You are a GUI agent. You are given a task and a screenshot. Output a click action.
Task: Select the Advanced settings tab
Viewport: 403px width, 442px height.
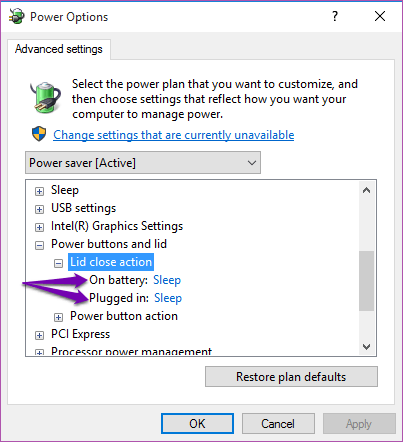coord(59,49)
